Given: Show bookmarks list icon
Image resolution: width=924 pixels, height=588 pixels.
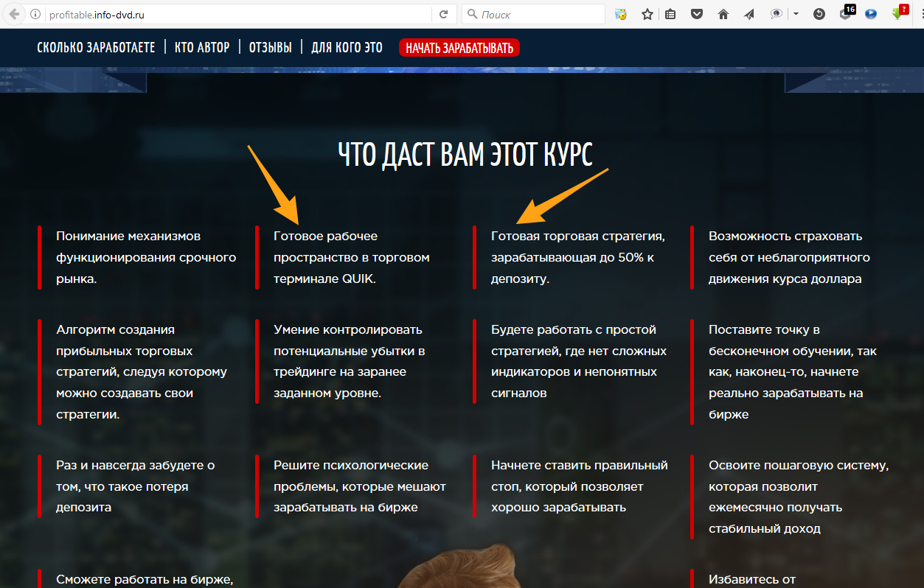Looking at the screenshot, I should pos(670,14).
